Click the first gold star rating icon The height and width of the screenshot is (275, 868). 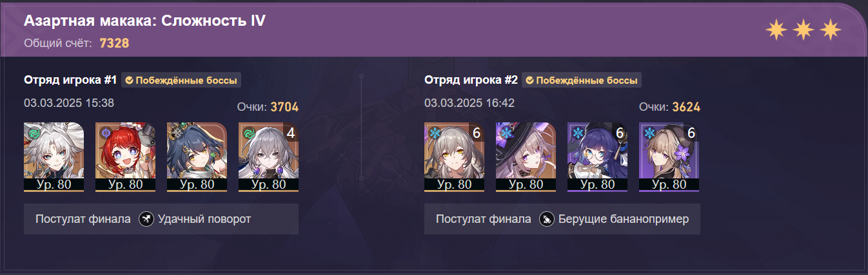(775, 29)
